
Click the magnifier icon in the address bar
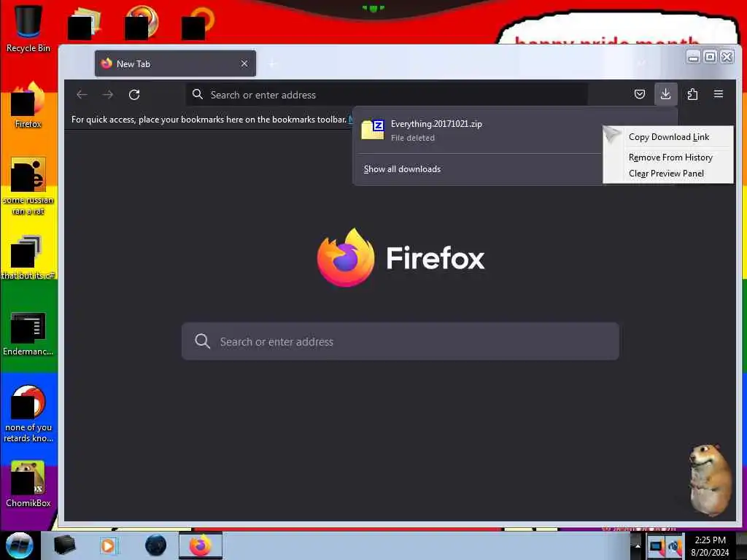coord(197,94)
